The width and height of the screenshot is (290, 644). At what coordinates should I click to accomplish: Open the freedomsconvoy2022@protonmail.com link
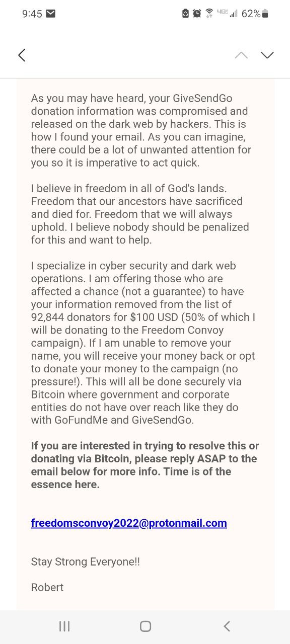(x=129, y=523)
